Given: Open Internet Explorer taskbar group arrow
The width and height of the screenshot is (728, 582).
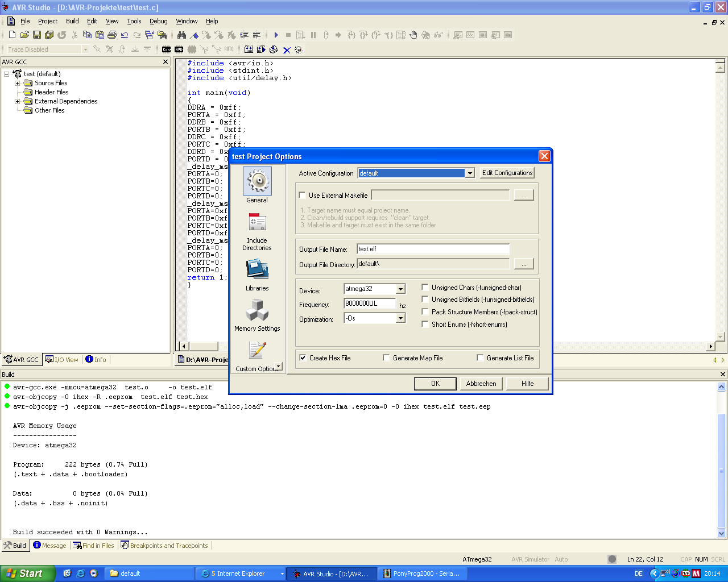Looking at the screenshot, I should (282, 574).
